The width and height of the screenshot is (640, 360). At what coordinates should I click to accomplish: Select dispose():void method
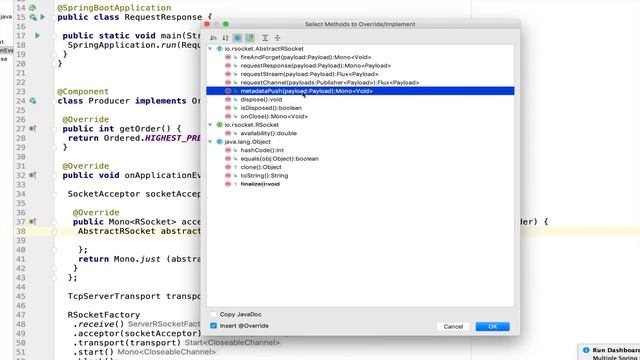(x=261, y=100)
